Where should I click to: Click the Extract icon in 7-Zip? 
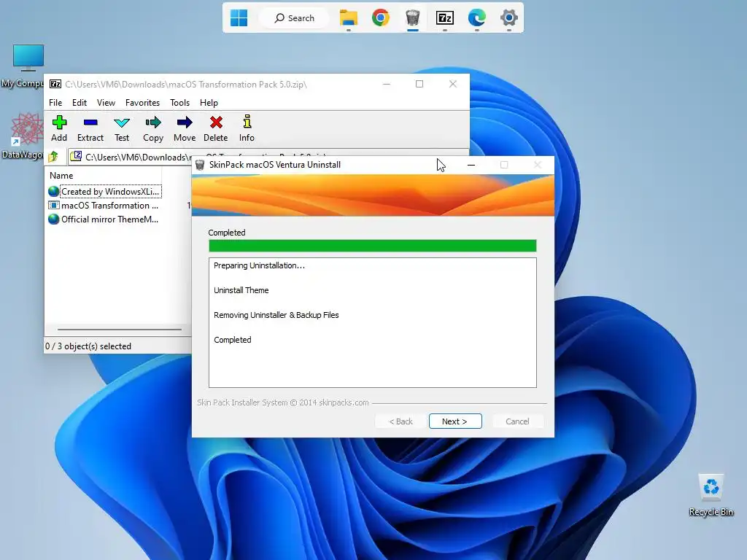(90, 128)
